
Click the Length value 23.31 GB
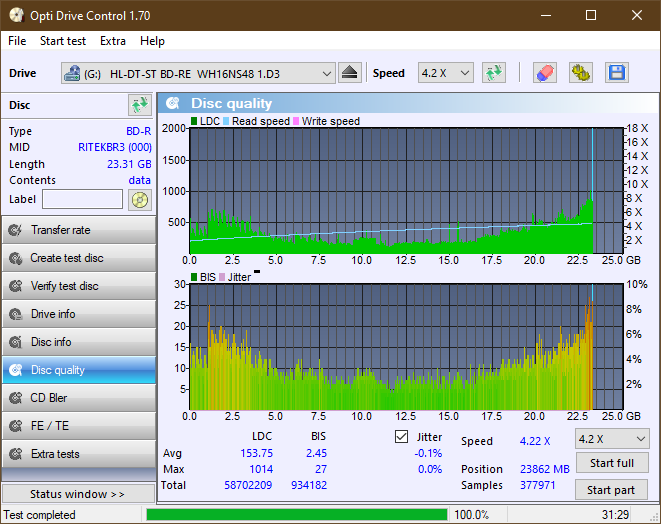coord(129,164)
